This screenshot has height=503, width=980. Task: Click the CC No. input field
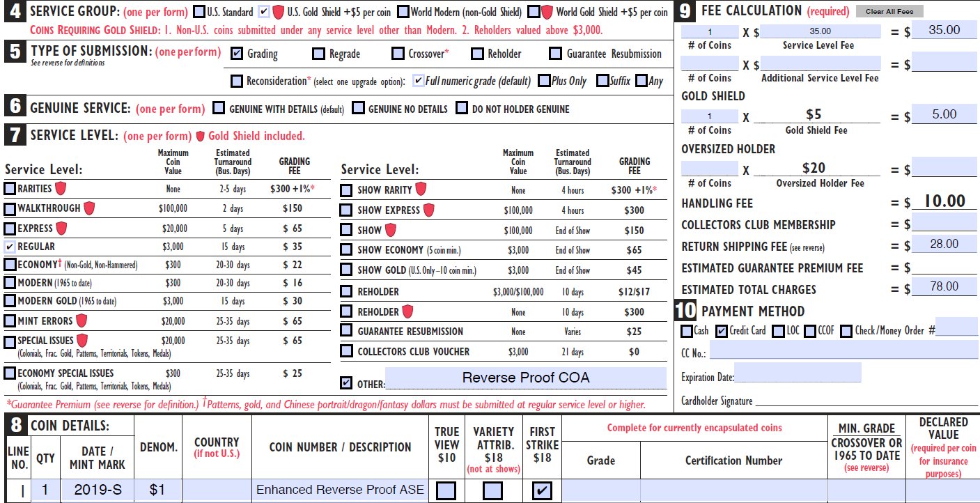click(843, 350)
